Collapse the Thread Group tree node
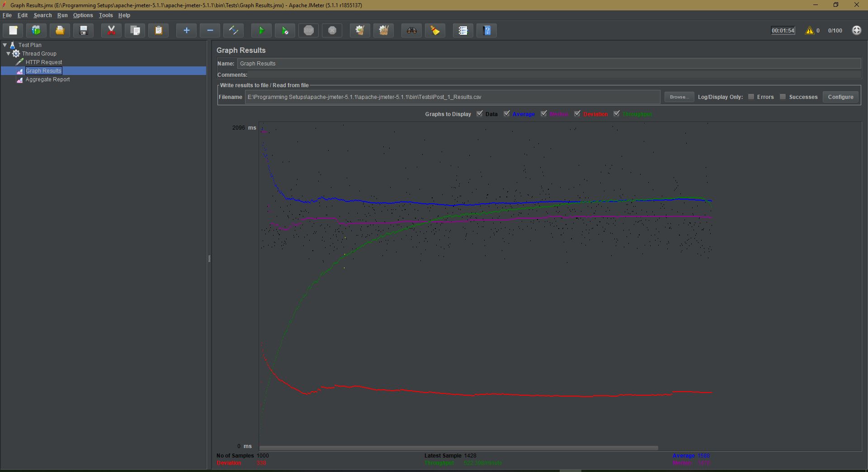The image size is (868, 472). point(8,53)
